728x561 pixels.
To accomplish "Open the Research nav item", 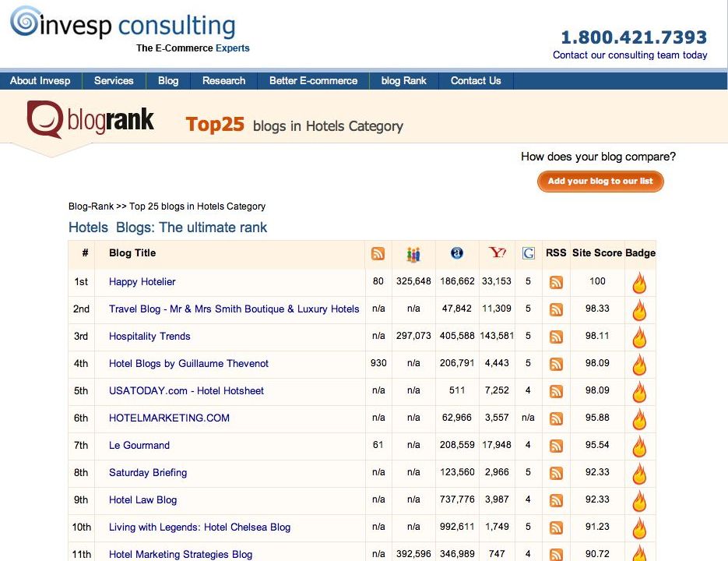I will 223,81.
